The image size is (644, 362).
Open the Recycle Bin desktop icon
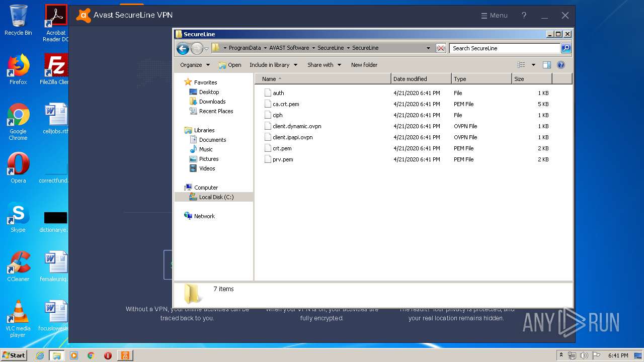(x=18, y=20)
